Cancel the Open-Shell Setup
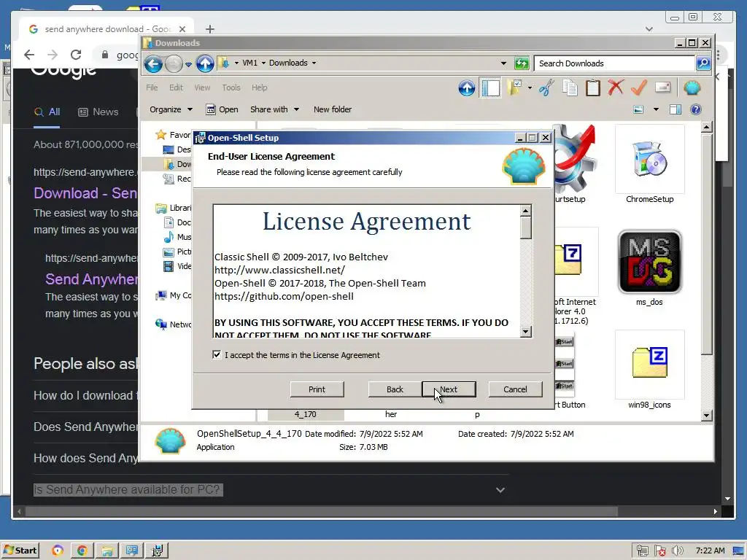747x560 pixels. (516, 389)
